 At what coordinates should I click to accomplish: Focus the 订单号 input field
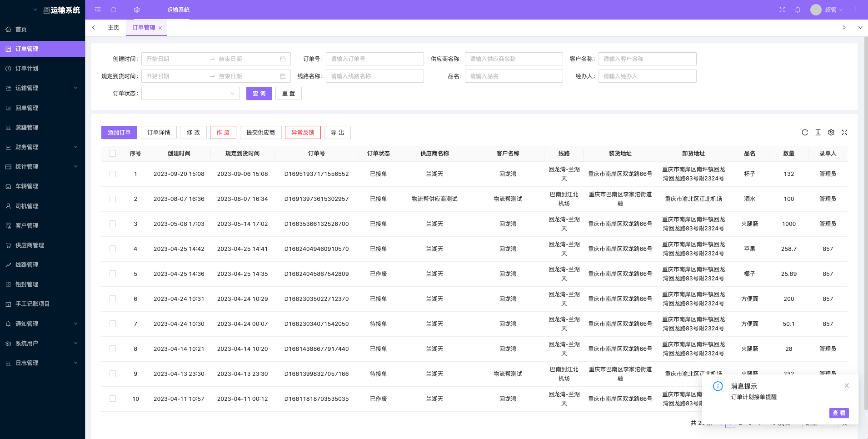point(375,59)
